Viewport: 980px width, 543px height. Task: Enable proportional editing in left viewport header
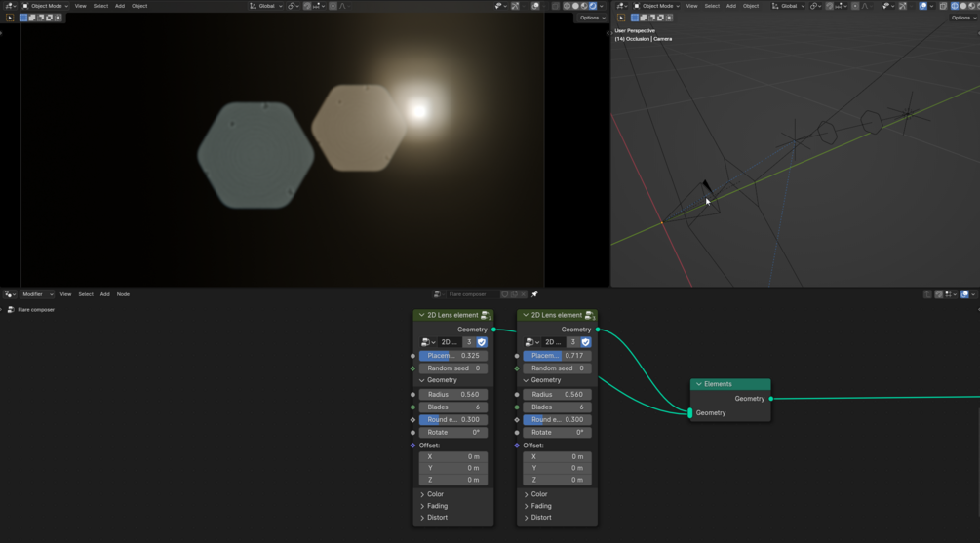333,6
